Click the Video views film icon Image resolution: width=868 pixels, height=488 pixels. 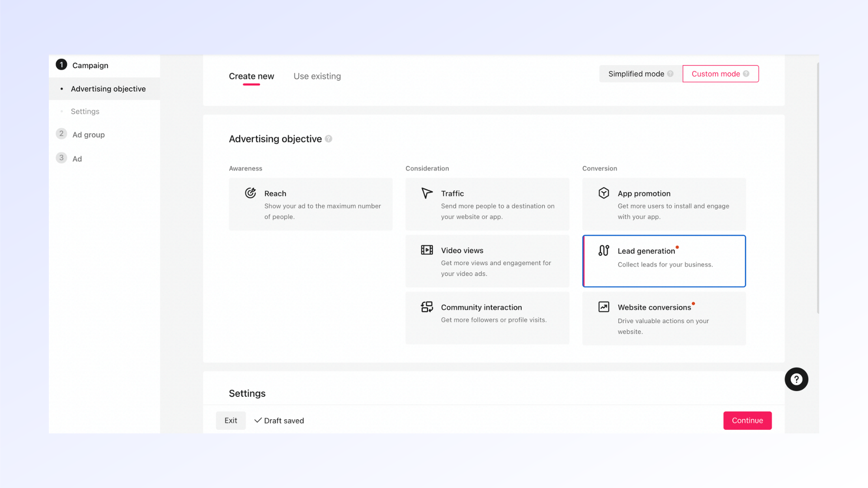[427, 250]
